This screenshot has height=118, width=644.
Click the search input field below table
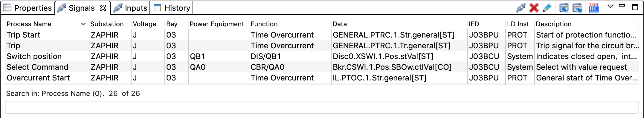coord(322,107)
